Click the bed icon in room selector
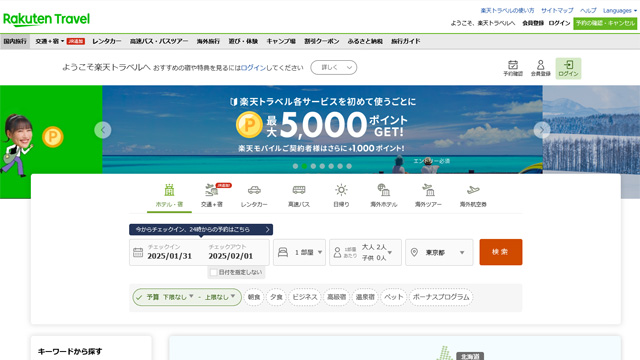 283,252
